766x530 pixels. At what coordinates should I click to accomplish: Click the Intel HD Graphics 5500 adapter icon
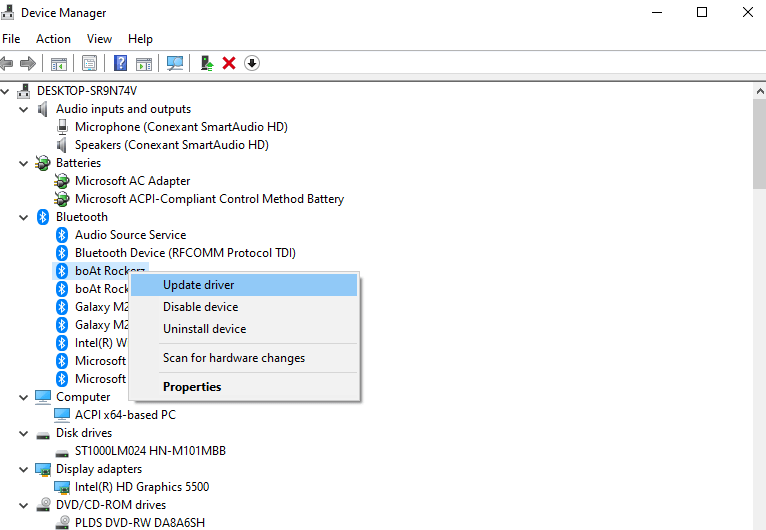[62, 487]
